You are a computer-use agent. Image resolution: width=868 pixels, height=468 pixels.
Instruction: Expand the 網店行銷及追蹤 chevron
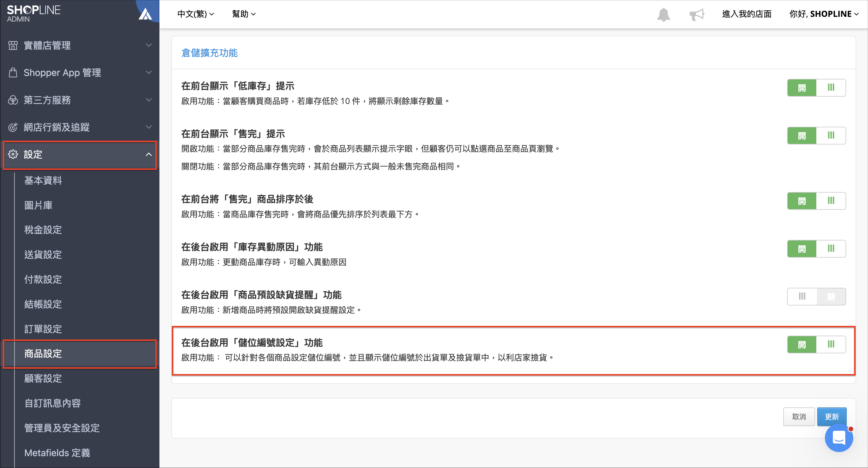click(149, 127)
